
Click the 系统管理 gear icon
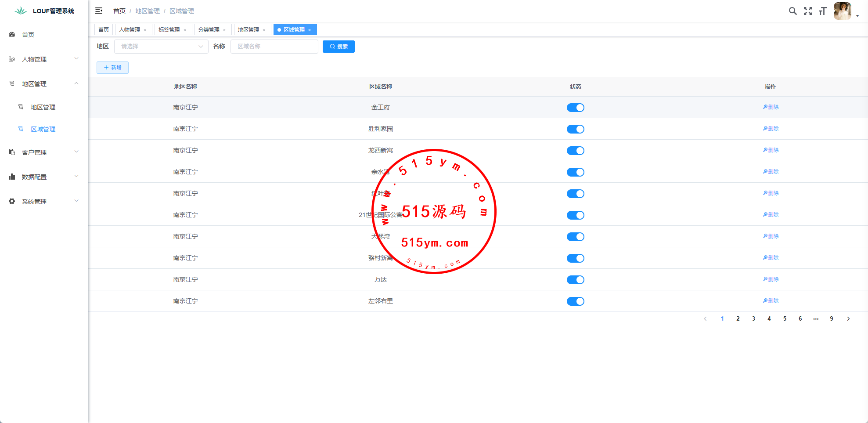click(12, 202)
